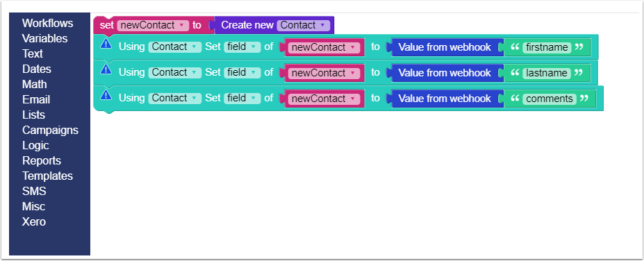Open the Templates category
644x261 pixels.
47,176
